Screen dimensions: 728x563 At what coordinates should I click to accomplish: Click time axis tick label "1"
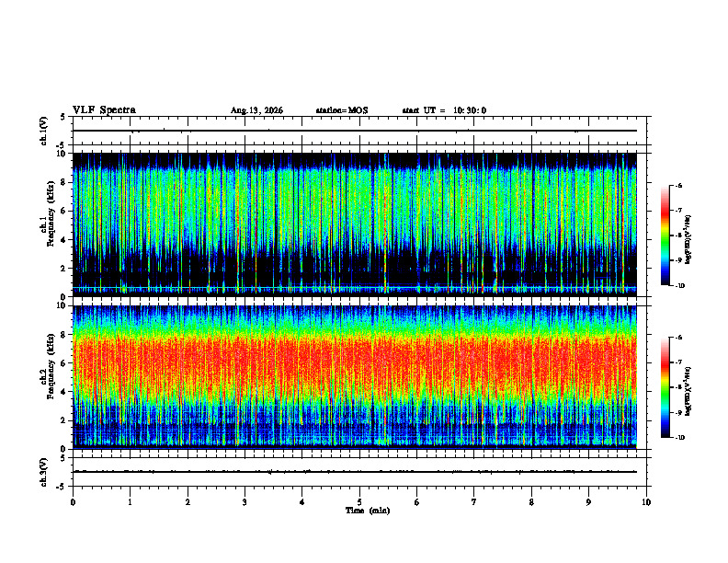[130, 502]
